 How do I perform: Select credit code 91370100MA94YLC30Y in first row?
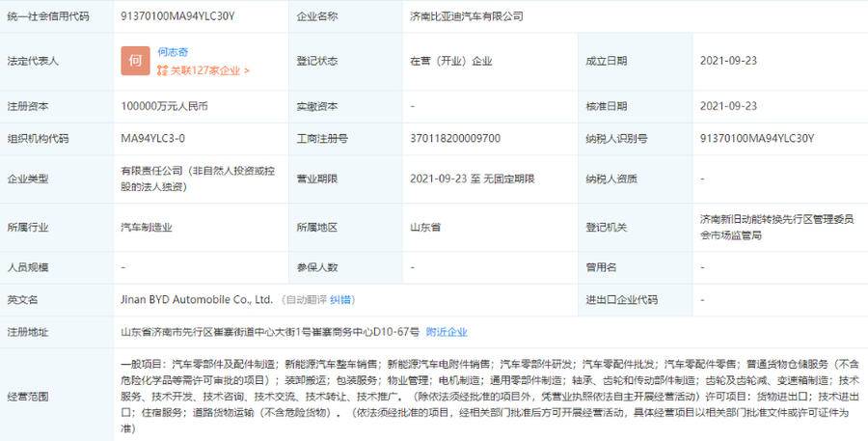pyautogui.click(x=177, y=16)
